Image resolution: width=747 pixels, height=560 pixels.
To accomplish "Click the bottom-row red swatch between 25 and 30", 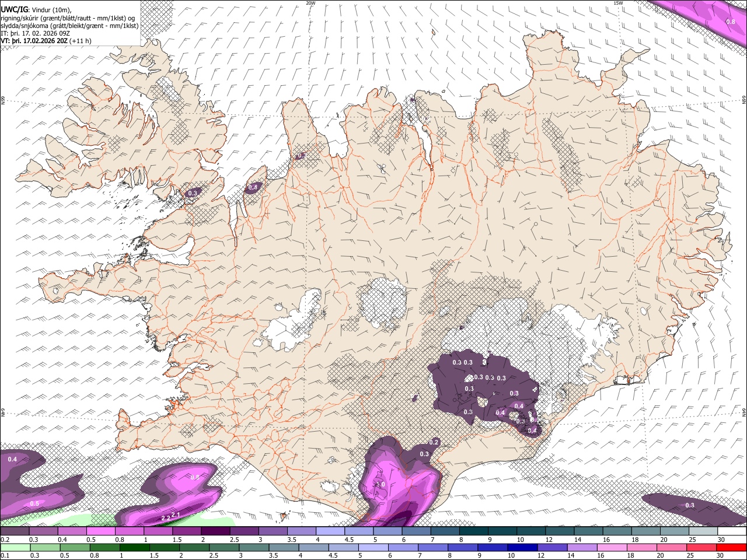I will click(700, 548).
